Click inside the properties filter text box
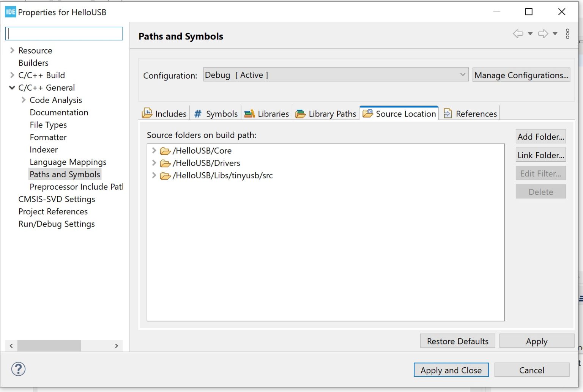The height and width of the screenshot is (392, 583). click(x=63, y=34)
